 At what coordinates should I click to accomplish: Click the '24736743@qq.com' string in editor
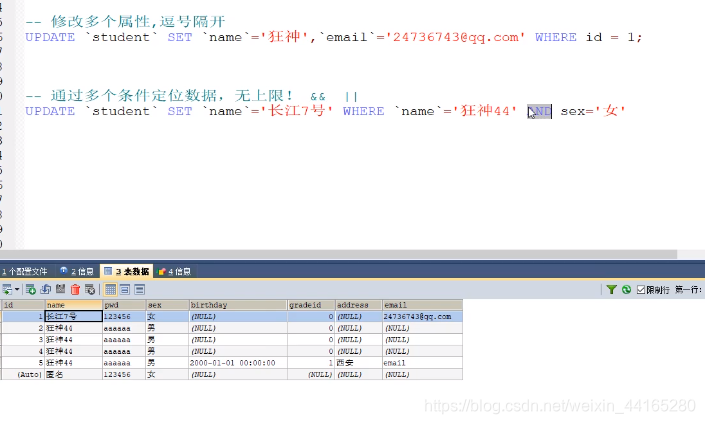(455, 37)
